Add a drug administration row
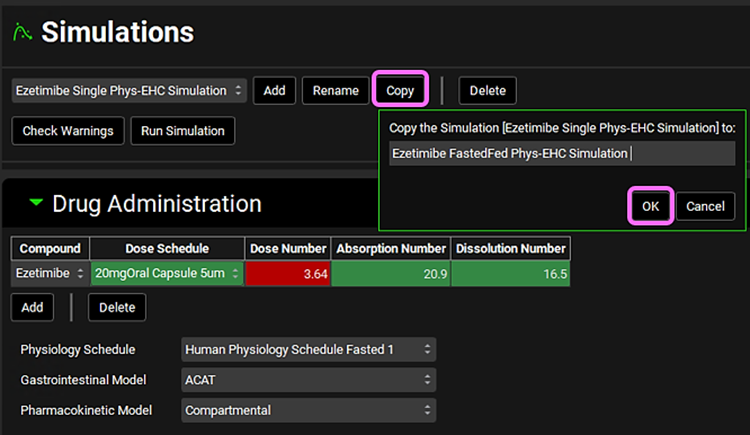 click(32, 307)
